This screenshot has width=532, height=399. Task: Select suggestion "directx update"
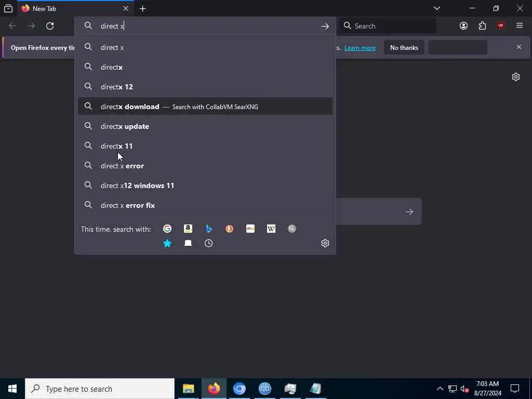[205, 126]
